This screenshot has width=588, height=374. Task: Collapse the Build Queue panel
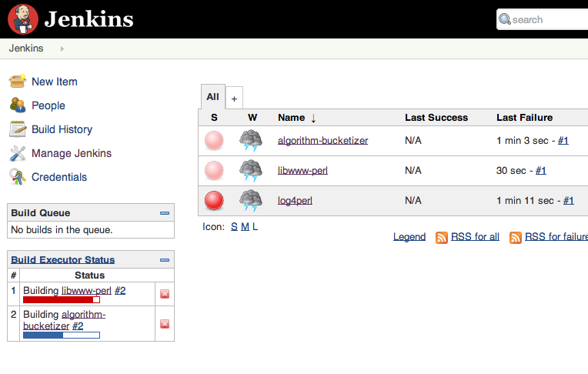point(164,213)
